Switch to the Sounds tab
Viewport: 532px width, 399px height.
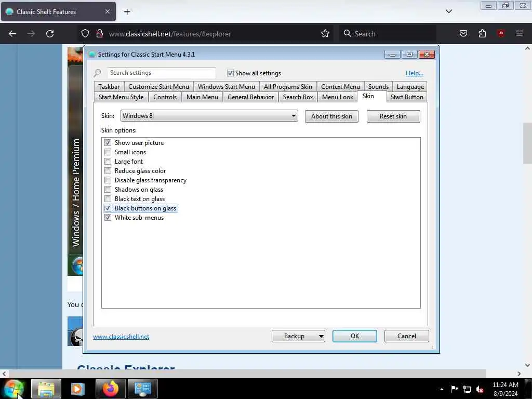coord(378,87)
